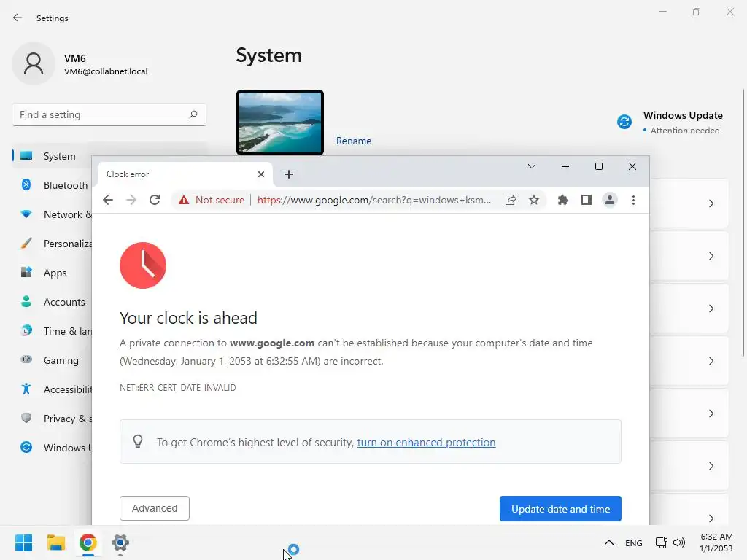The height and width of the screenshot is (560, 747).
Task: Click the Not secure warning icon
Action: click(x=183, y=200)
